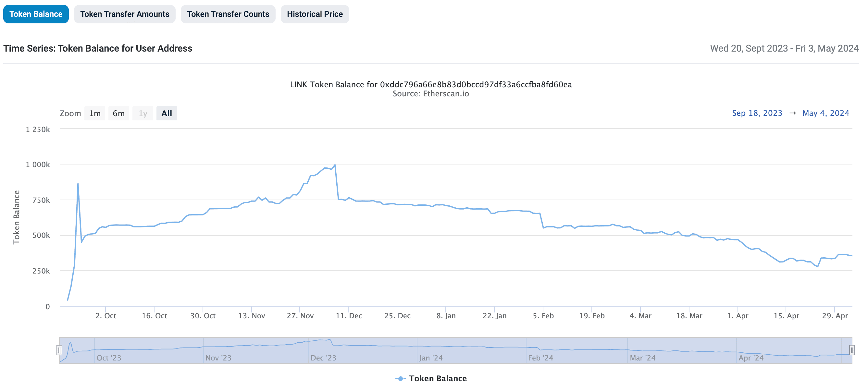
Task: Click the 18. Mar x-axis label
Action: point(689,316)
